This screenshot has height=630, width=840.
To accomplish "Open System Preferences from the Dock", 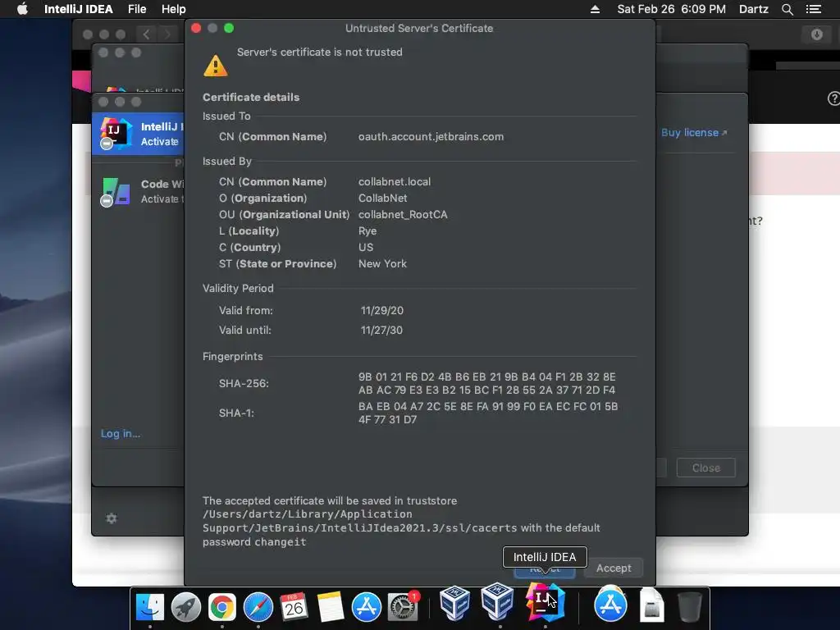I will point(402,608).
